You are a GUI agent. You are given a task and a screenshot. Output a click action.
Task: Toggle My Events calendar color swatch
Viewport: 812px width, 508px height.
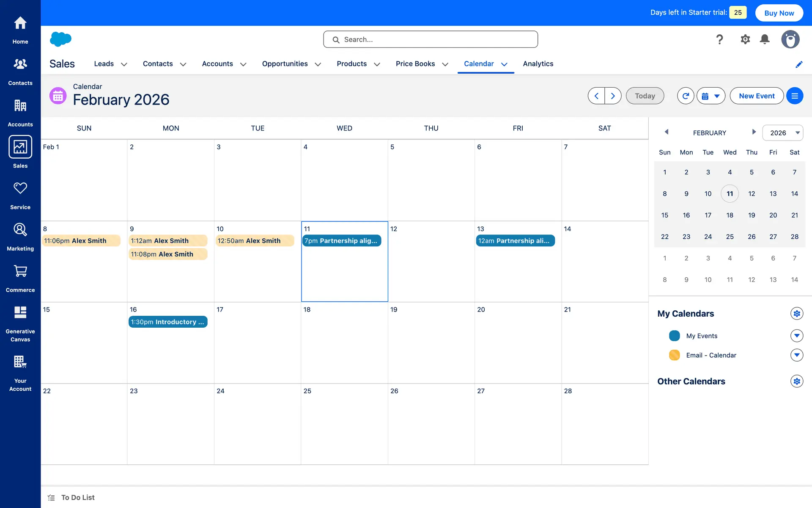pos(674,336)
